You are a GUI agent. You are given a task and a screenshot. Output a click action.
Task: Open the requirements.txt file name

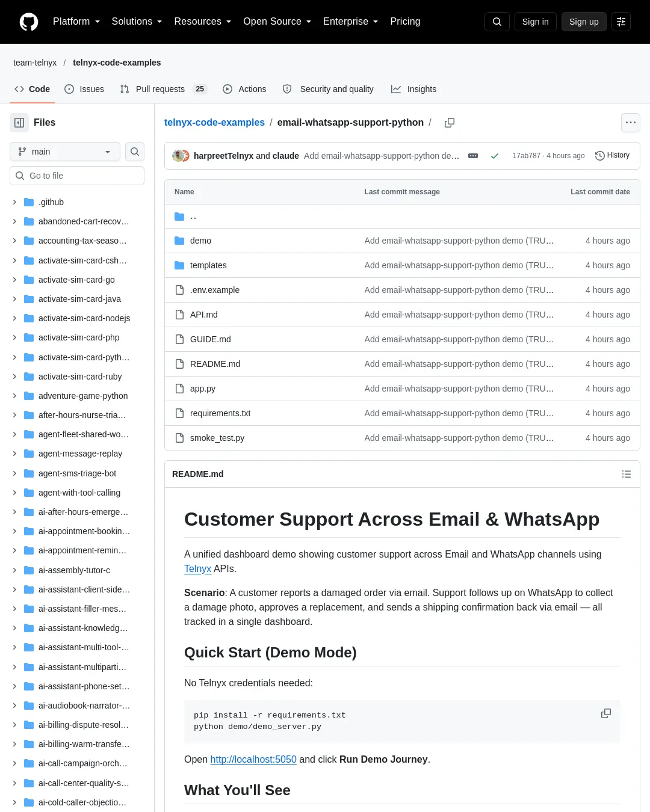220,413
